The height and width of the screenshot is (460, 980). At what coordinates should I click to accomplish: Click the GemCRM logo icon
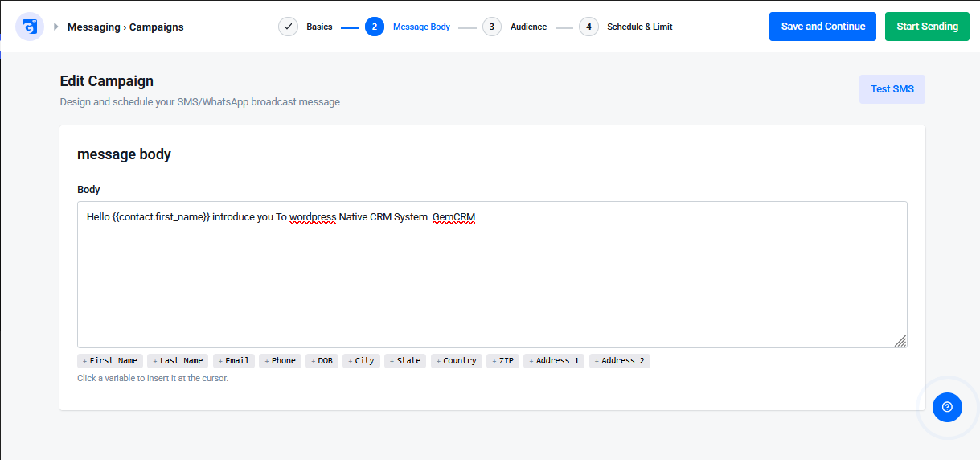(x=30, y=27)
